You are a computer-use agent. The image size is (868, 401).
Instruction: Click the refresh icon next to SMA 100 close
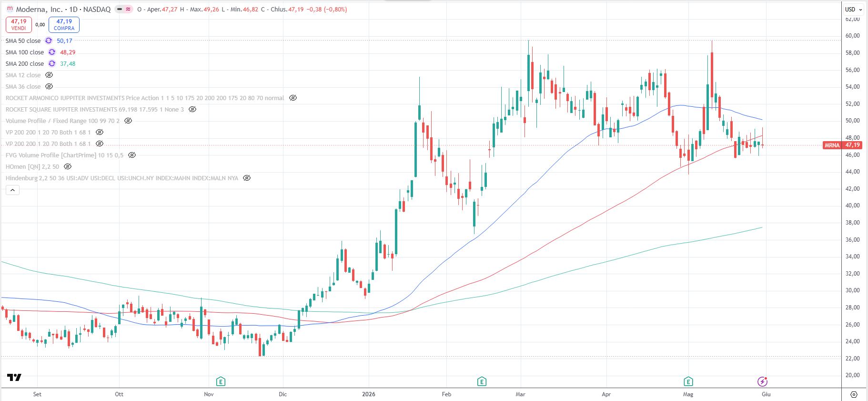tap(52, 52)
